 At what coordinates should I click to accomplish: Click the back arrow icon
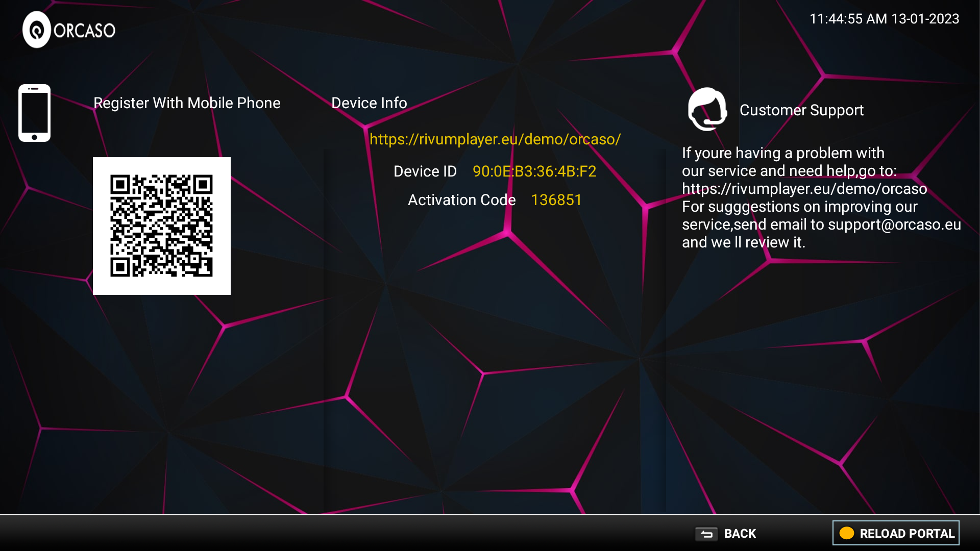(x=706, y=534)
